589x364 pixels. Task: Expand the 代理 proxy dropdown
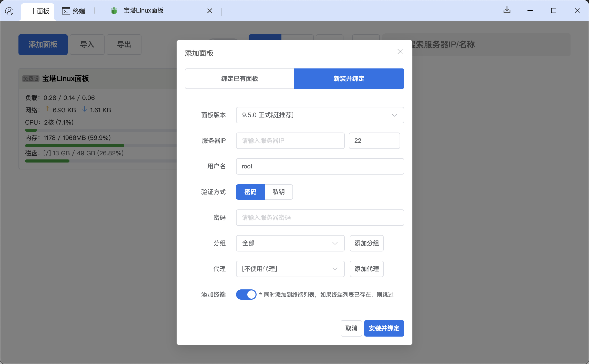[x=290, y=269]
